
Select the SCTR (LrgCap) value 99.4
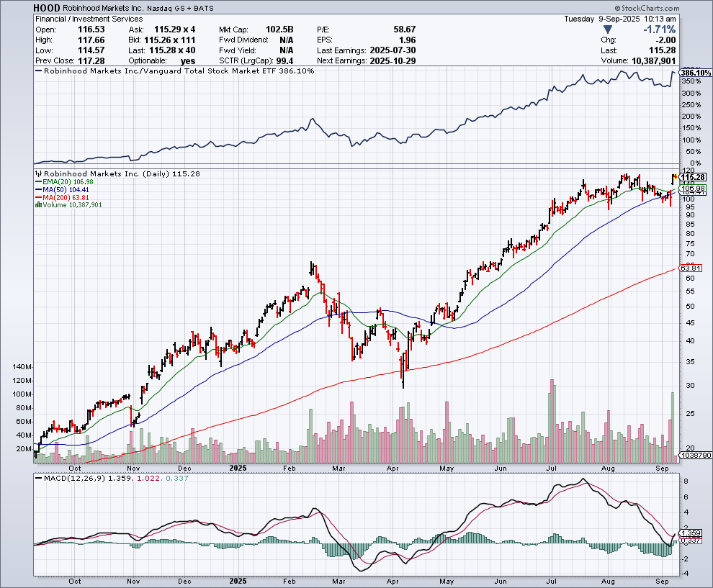[284, 60]
